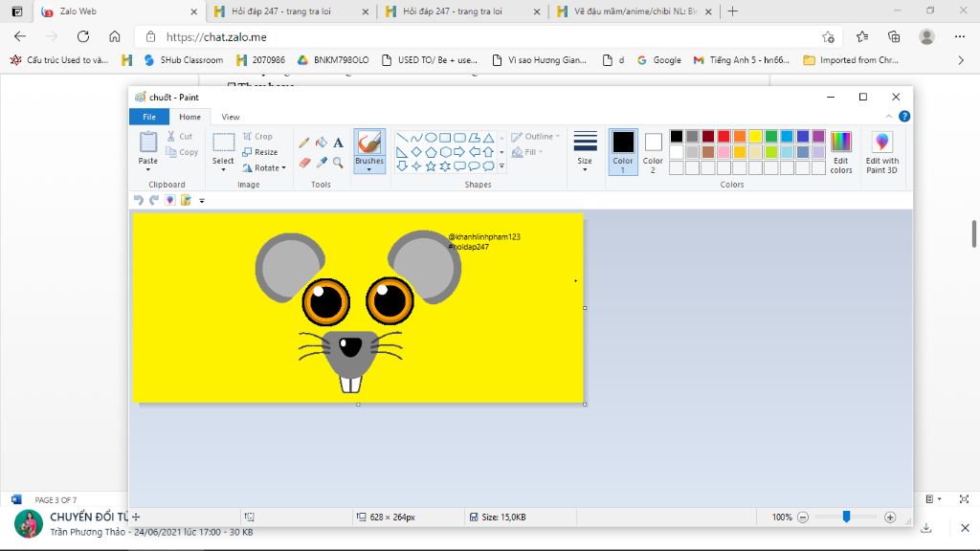
Task: Choose the green color swatch
Action: [x=771, y=136]
